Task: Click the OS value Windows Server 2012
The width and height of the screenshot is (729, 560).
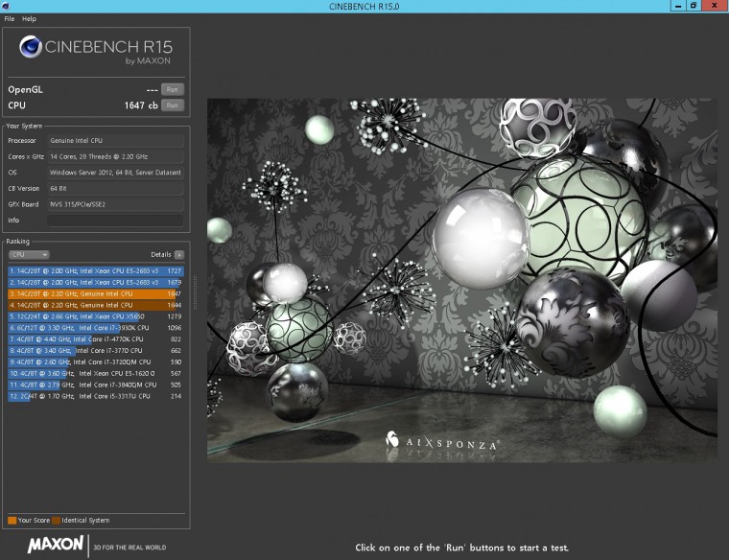Action: click(x=115, y=173)
